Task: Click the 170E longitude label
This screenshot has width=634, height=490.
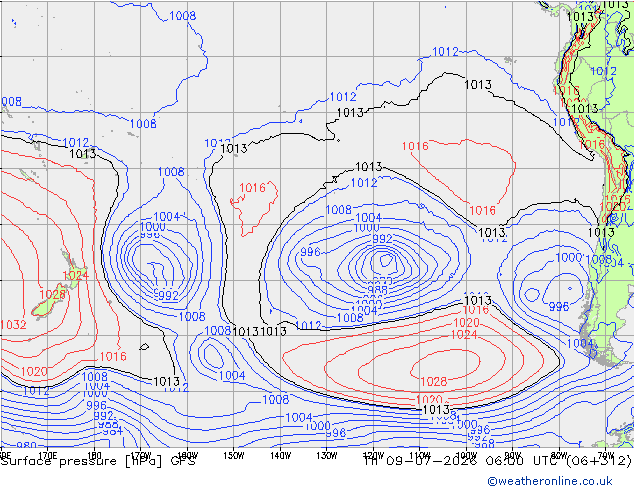Action: 48,455
